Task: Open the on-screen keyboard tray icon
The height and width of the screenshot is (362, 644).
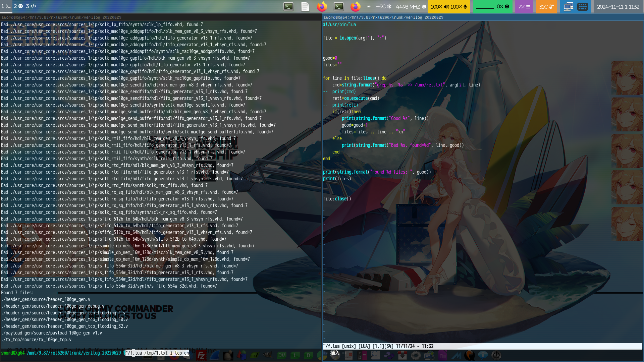Action: 583,6
